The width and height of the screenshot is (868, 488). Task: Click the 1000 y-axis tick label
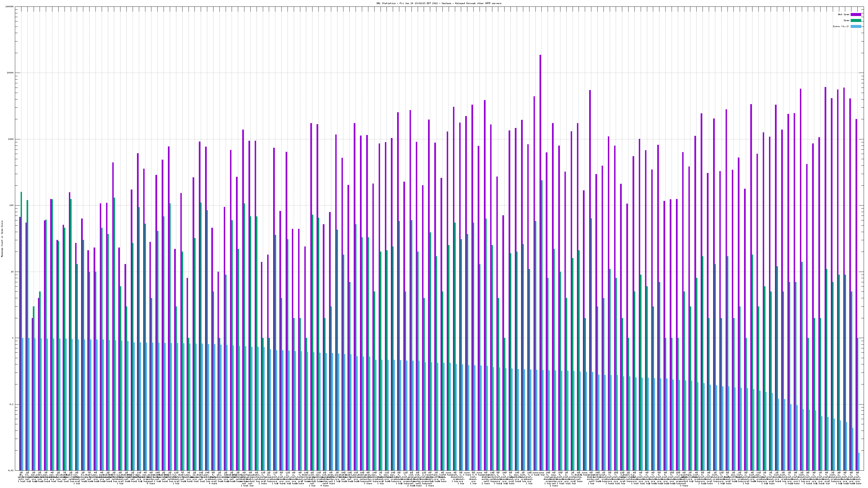pos(11,139)
